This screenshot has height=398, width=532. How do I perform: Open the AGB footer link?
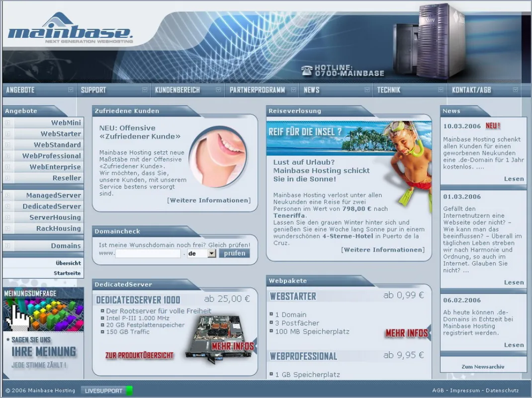tap(438, 391)
